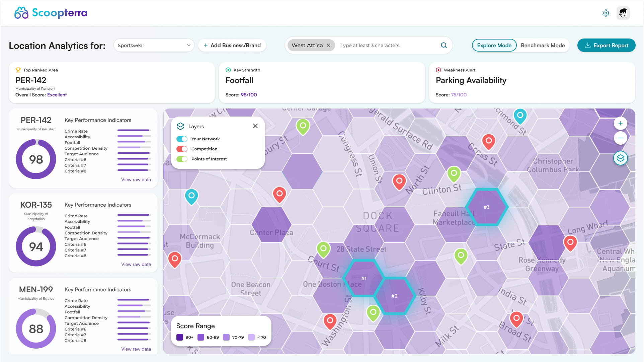644x362 pixels.
Task: Click the map layers round button
Action: tap(620, 158)
